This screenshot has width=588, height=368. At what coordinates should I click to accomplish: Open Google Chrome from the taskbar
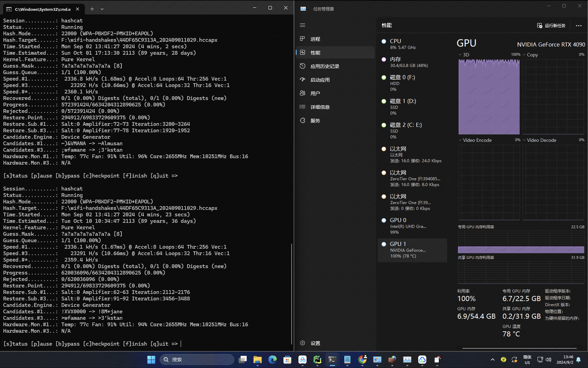click(362, 359)
